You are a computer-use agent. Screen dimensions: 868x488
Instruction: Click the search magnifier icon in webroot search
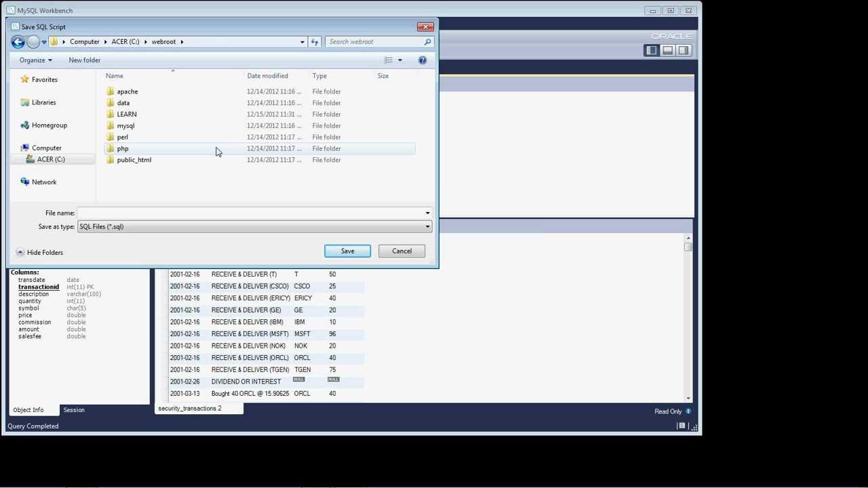(427, 42)
